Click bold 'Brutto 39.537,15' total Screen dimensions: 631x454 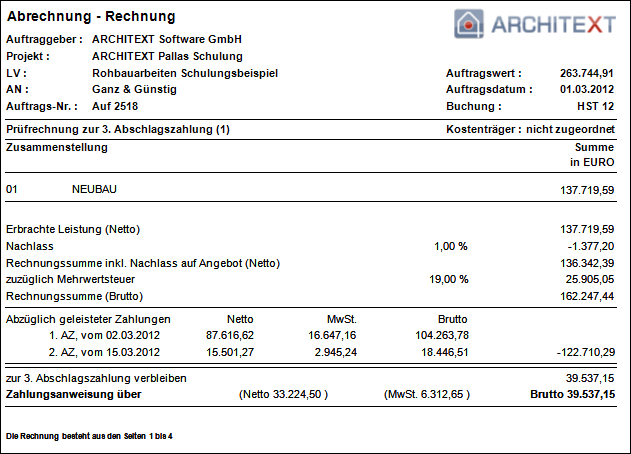click(x=572, y=394)
